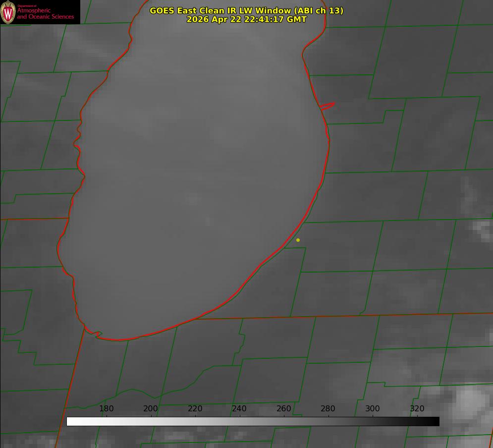The height and width of the screenshot is (448, 493).
Task: Click the Department of label above Atmospheric
Action: click(27, 6)
